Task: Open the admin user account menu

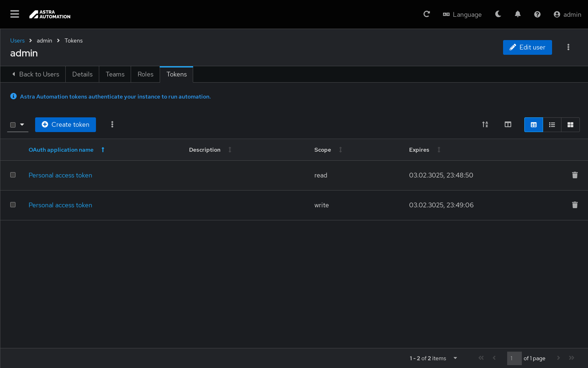Action: coord(567,14)
